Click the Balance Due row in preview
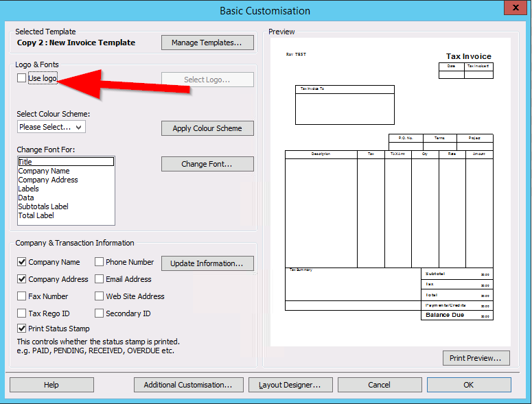532x404 pixels. coord(457,315)
